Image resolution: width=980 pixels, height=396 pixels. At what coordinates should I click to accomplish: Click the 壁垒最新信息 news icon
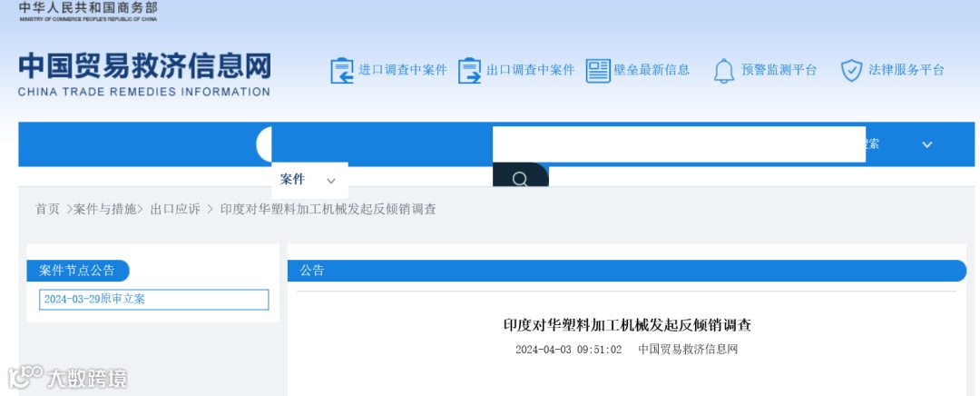[598, 70]
